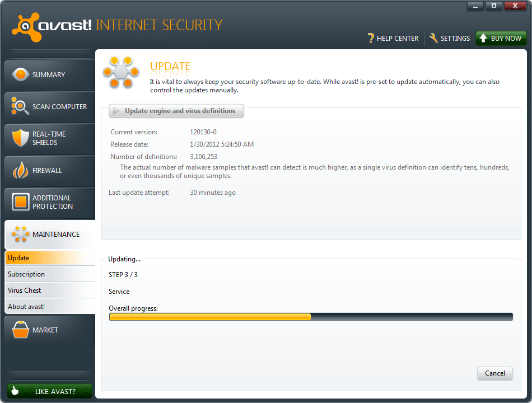
Task: Click the 'Number of definitions:' label
Action: pyautogui.click(x=144, y=156)
